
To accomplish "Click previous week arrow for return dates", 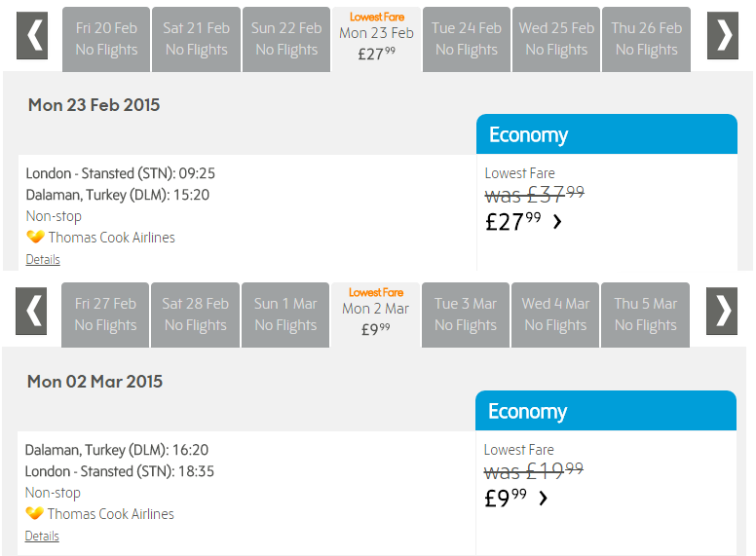I will click(32, 312).
